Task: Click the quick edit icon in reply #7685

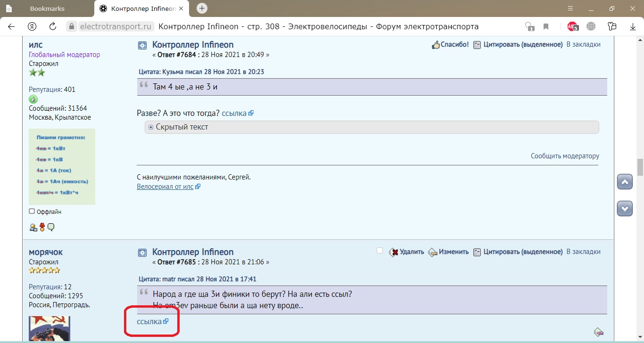Action: [x=599, y=332]
